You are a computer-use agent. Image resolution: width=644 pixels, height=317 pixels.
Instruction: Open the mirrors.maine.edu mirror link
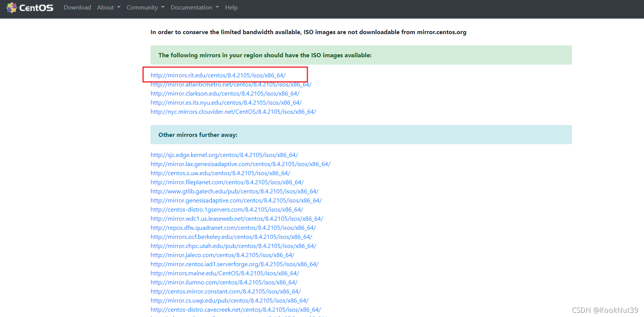click(x=225, y=273)
